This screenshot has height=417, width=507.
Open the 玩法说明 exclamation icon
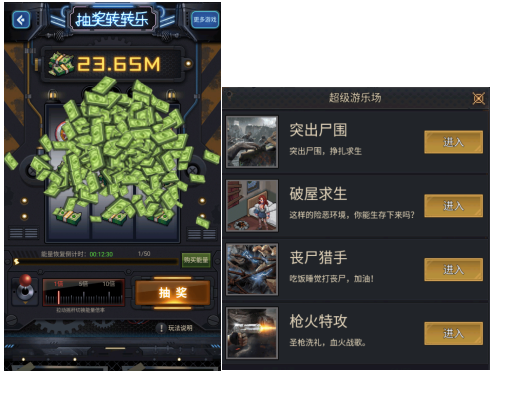click(x=161, y=328)
